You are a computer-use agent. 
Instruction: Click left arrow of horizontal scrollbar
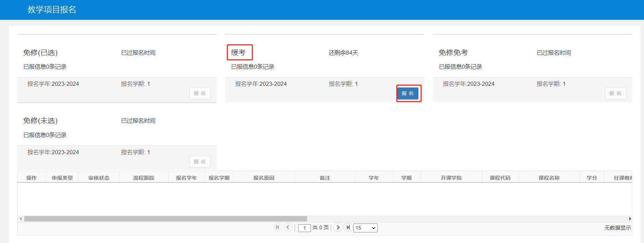[21, 219]
